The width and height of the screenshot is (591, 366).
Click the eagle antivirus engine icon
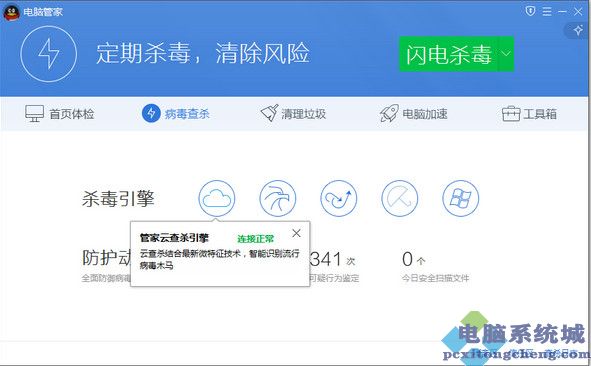[278, 198]
